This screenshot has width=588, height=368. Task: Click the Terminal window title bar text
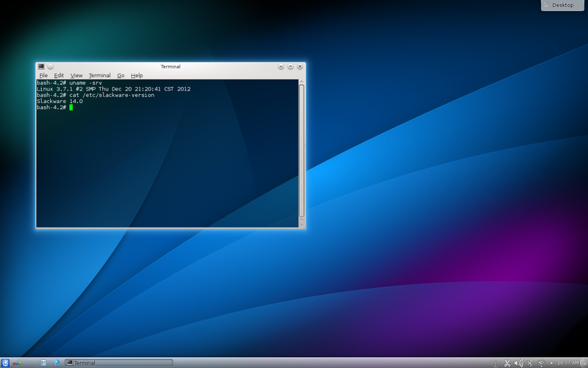coord(171,66)
